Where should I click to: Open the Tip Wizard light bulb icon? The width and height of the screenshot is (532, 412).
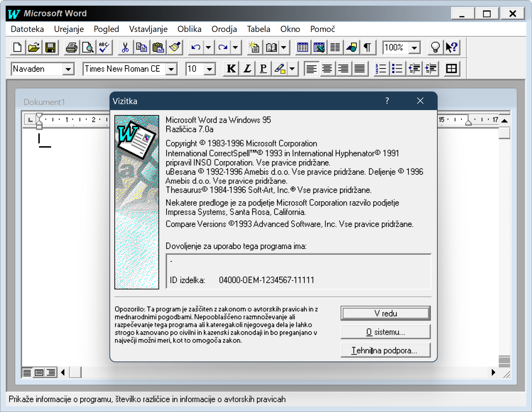[435, 48]
